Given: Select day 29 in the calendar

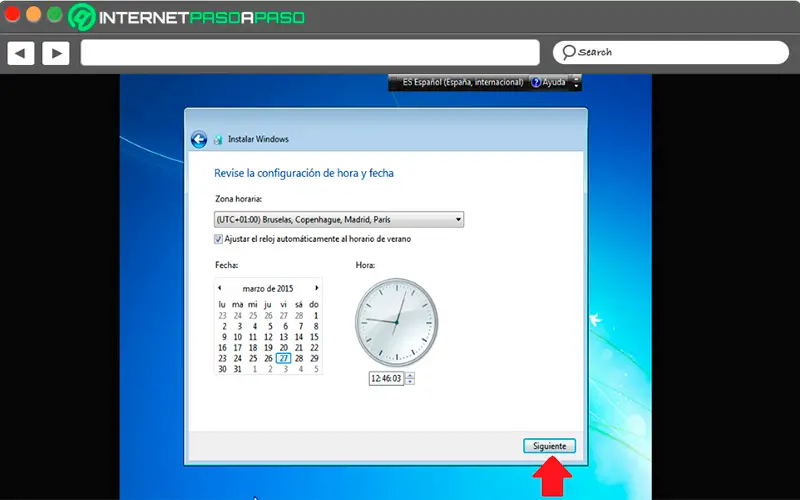Looking at the screenshot, I should click(314, 359).
